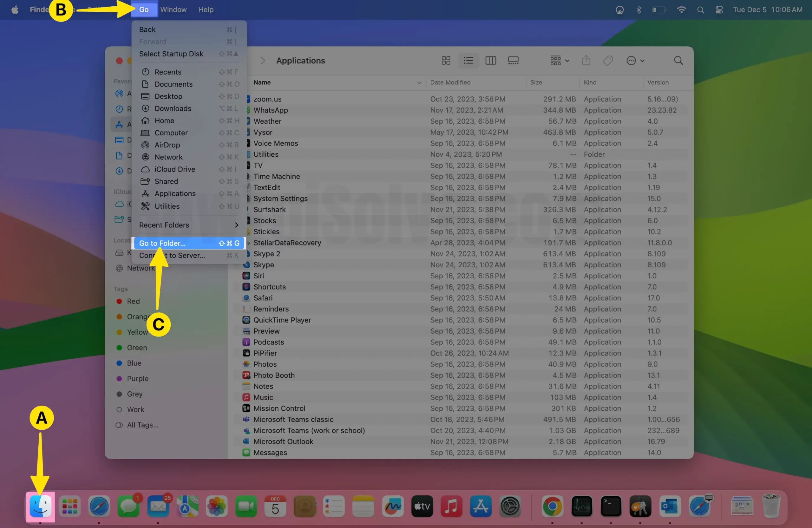The width and height of the screenshot is (812, 528).
Task: Open the Group By dropdown in toolbar
Action: point(560,61)
